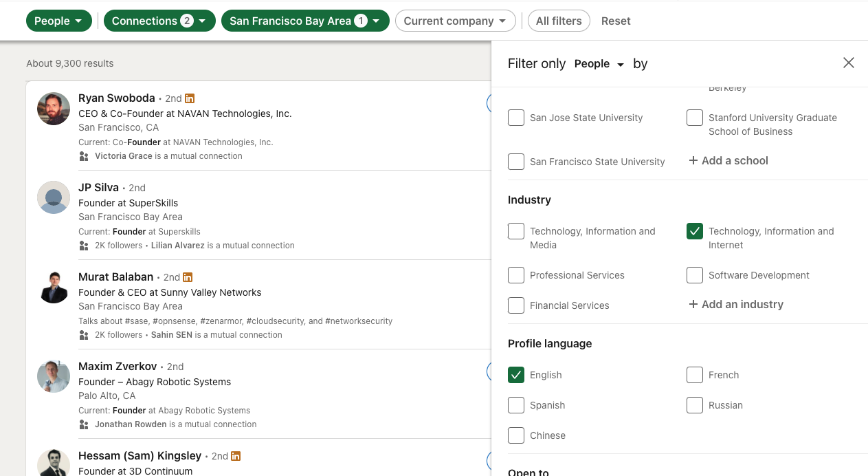Image resolution: width=868 pixels, height=476 pixels.
Task: Click the Connections filter count badge 2
Action: tap(187, 21)
